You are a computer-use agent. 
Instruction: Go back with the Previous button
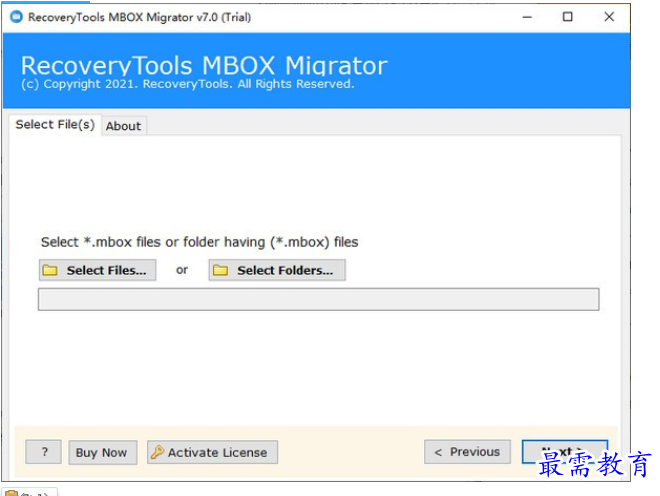[467, 452]
